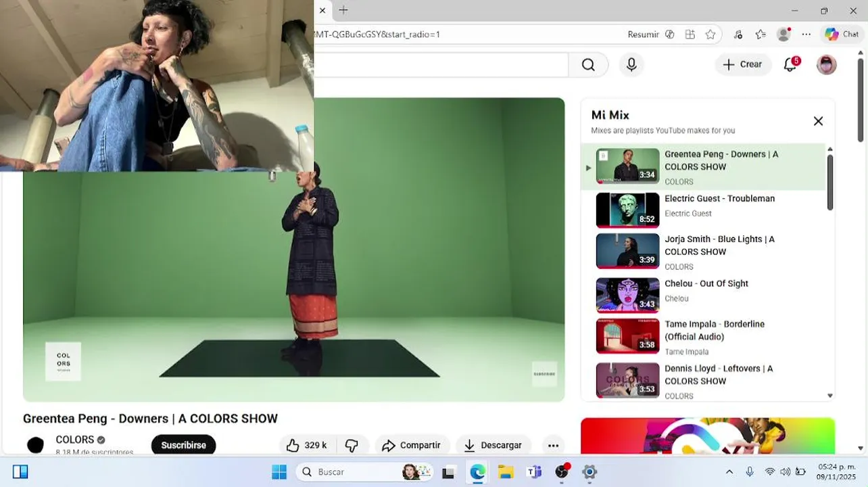
Task: Play Jorja Smith - Blue Lights from the mix
Action: click(x=704, y=251)
